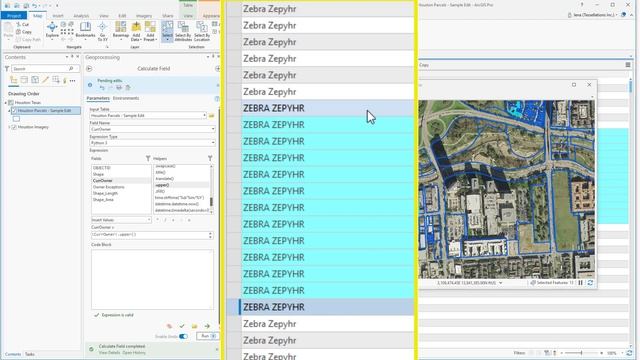Switch Contents to List By Drawing Order
This screenshot has height=360, width=640.
pyautogui.click(x=13, y=80)
